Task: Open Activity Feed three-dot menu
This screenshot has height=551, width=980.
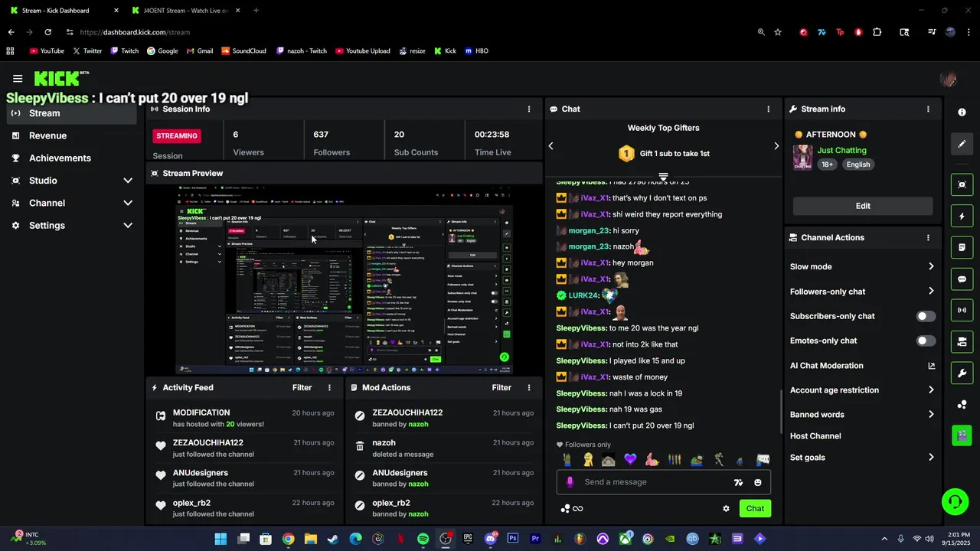Action: pos(330,387)
